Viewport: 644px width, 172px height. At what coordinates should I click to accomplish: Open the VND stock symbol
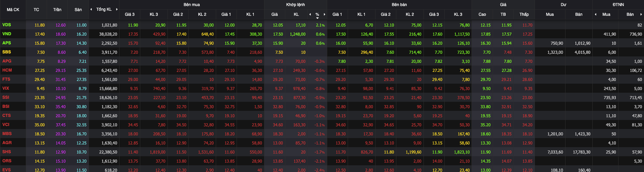tap(7, 34)
